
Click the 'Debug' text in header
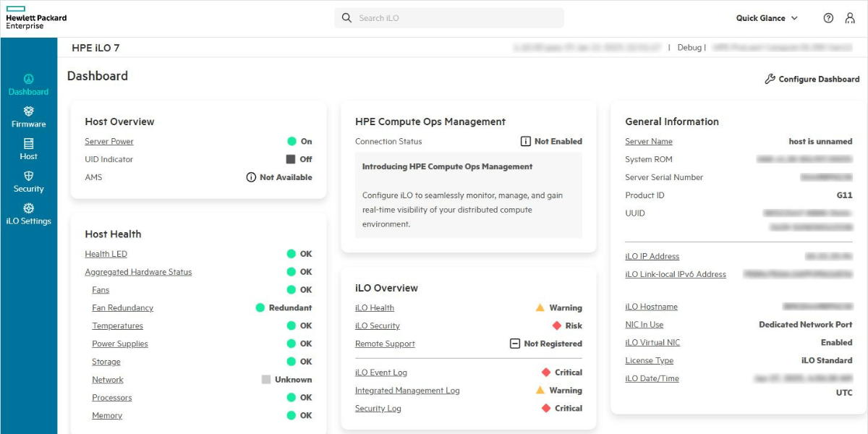[689, 48]
